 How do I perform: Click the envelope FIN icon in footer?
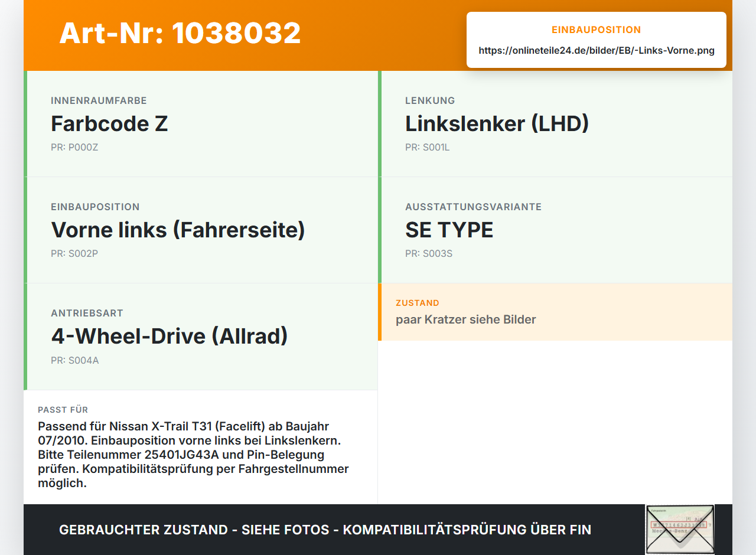(x=680, y=530)
